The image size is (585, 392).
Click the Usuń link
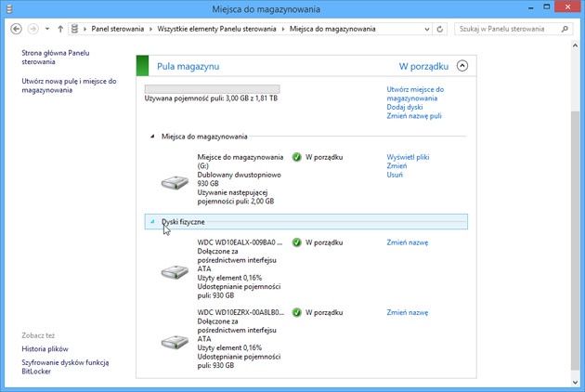pos(395,175)
